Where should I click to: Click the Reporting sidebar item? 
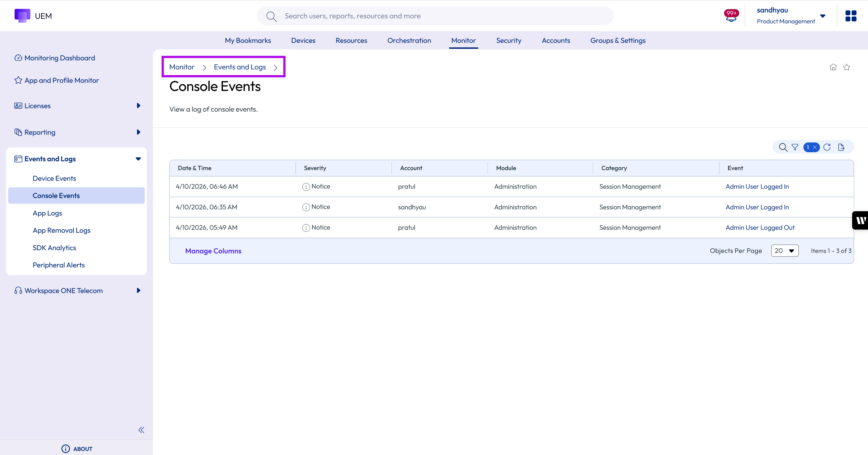[40, 132]
